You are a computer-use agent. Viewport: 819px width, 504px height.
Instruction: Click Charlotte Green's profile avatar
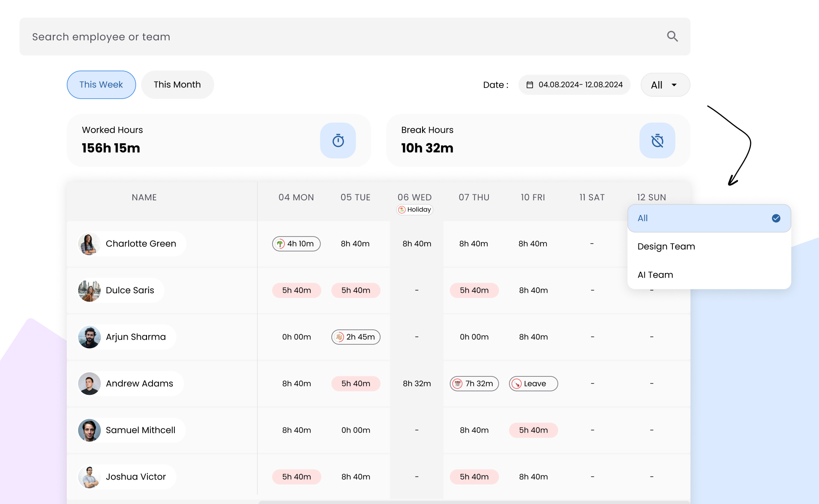coord(89,244)
